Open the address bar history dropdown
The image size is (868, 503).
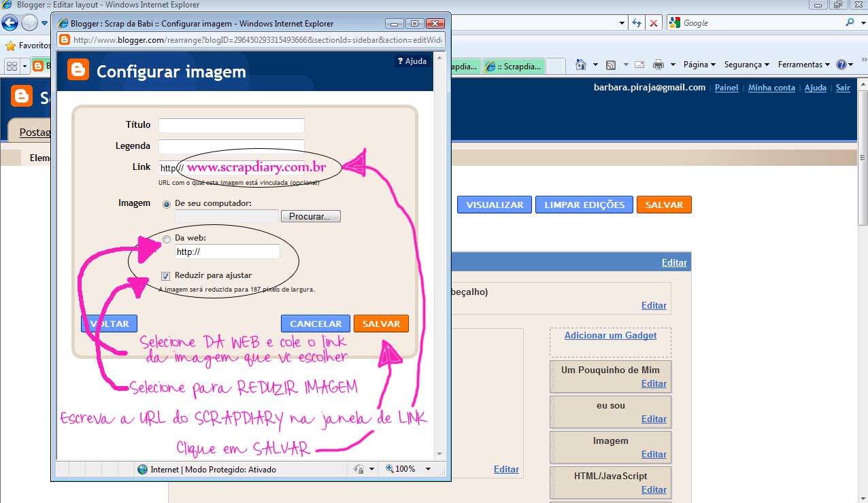click(622, 23)
